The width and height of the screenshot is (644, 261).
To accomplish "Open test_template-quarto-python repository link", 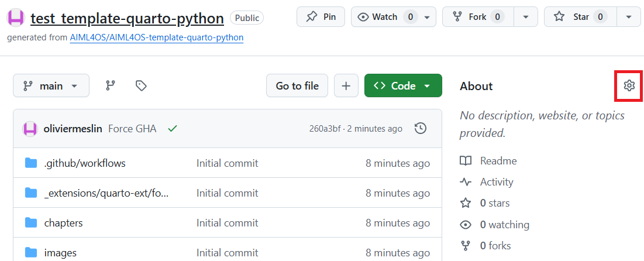I will (128, 18).
